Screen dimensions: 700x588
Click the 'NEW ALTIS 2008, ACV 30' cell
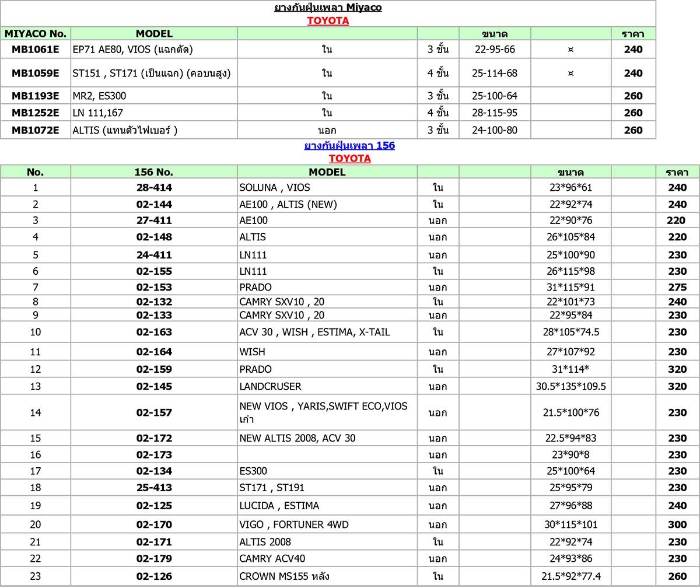pos(327,438)
